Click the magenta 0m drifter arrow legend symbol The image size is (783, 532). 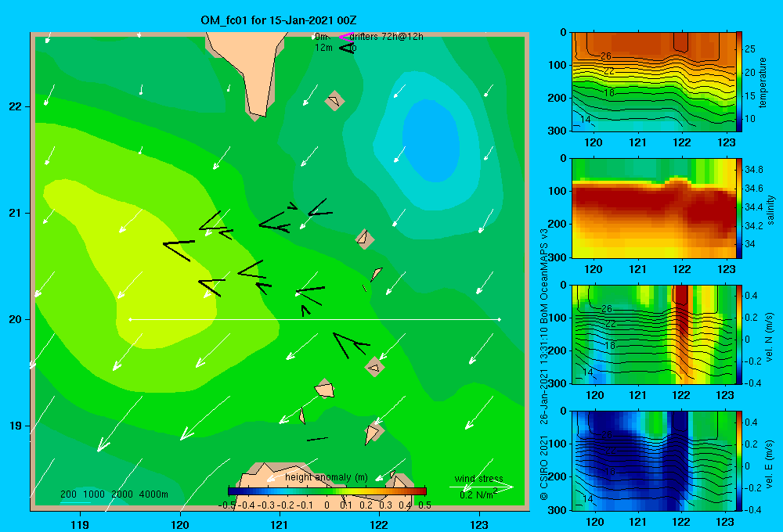pyautogui.click(x=346, y=37)
